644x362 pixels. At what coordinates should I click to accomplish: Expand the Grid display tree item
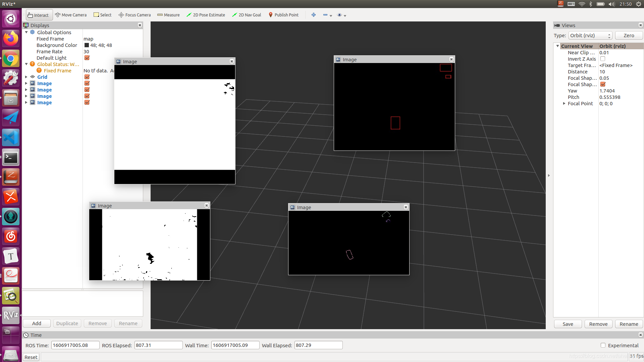point(26,77)
